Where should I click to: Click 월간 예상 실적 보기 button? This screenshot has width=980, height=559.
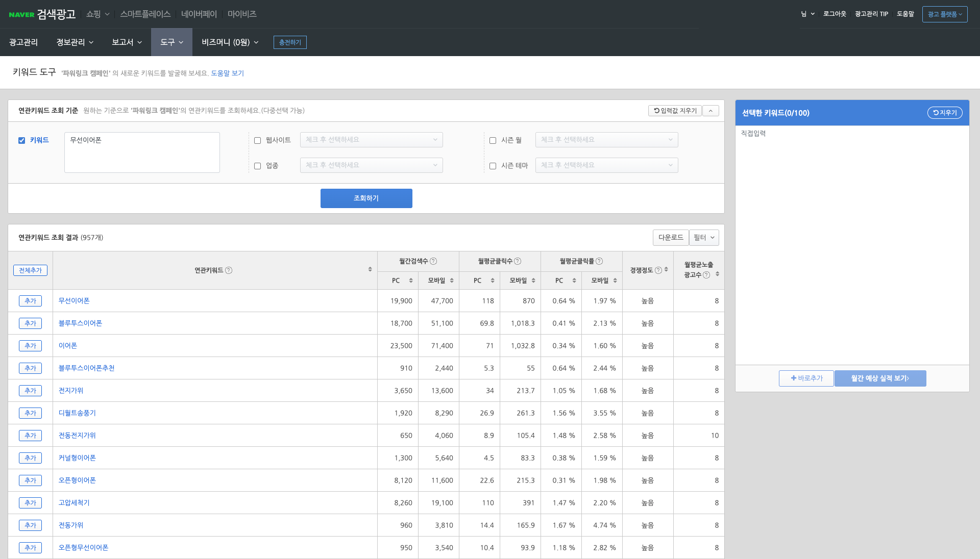tap(880, 378)
